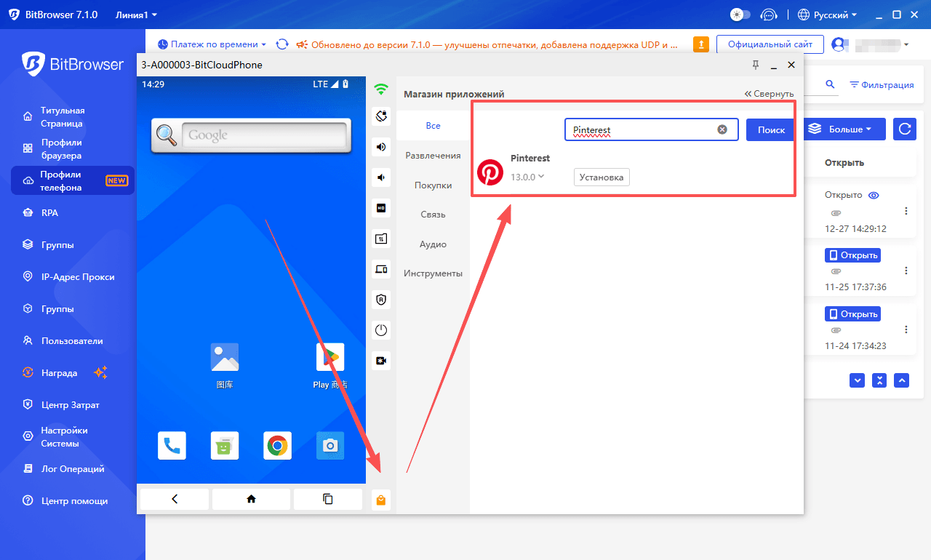Image resolution: width=931 pixels, height=560 pixels.
Task: Click the orange upload arrow icon
Action: tap(701, 44)
